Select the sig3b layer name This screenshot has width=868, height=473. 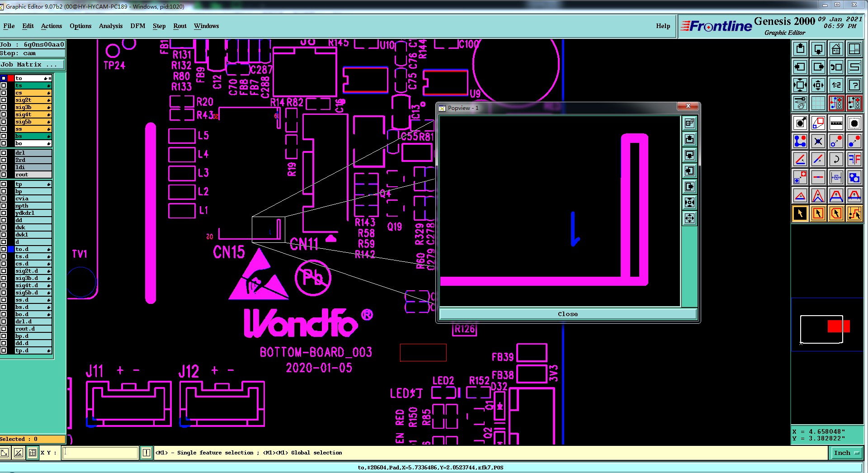click(33, 107)
